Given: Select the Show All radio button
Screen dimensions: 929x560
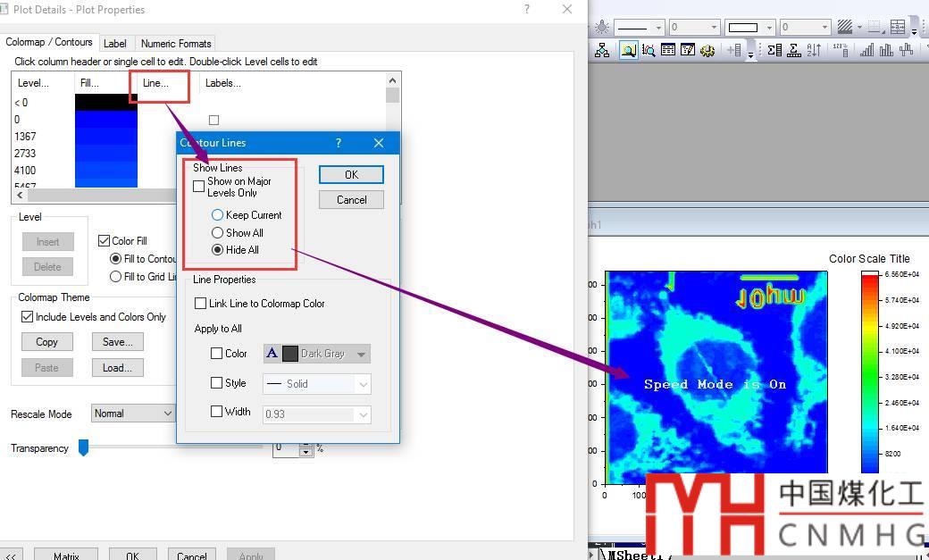Looking at the screenshot, I should click(217, 233).
